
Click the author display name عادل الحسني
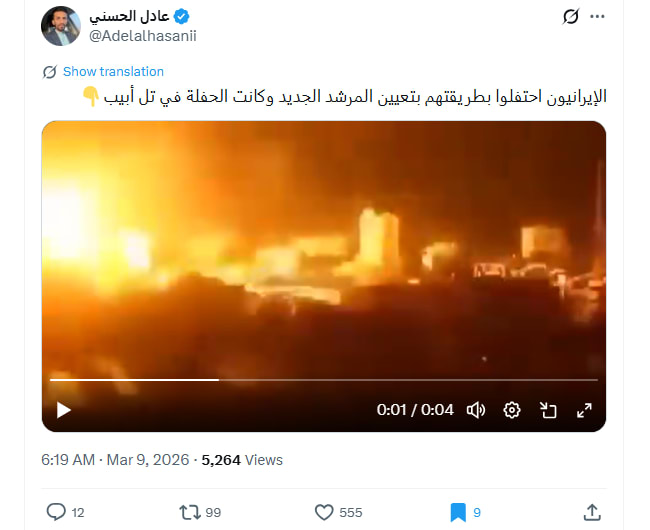click(129, 17)
